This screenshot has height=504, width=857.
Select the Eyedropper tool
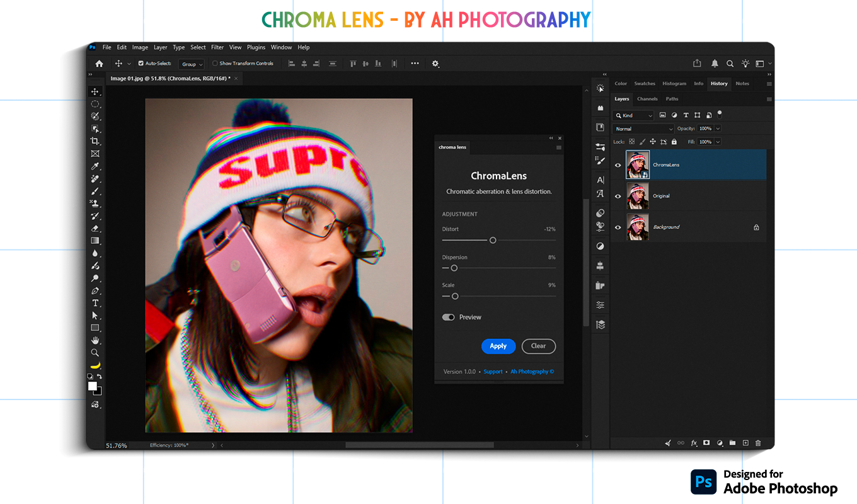pyautogui.click(x=95, y=166)
